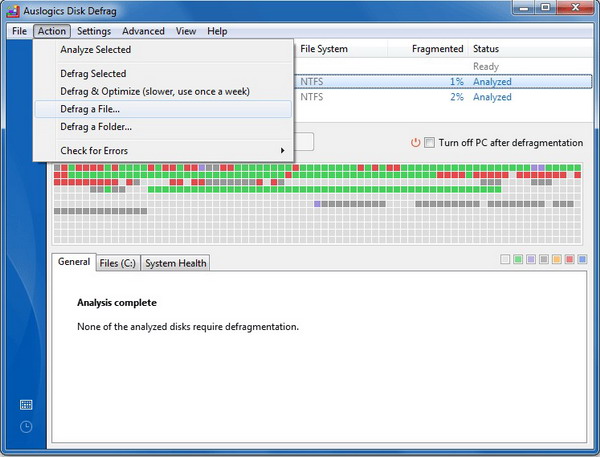Open the Help menu
Screen dimensions: 600x457
[217, 31]
